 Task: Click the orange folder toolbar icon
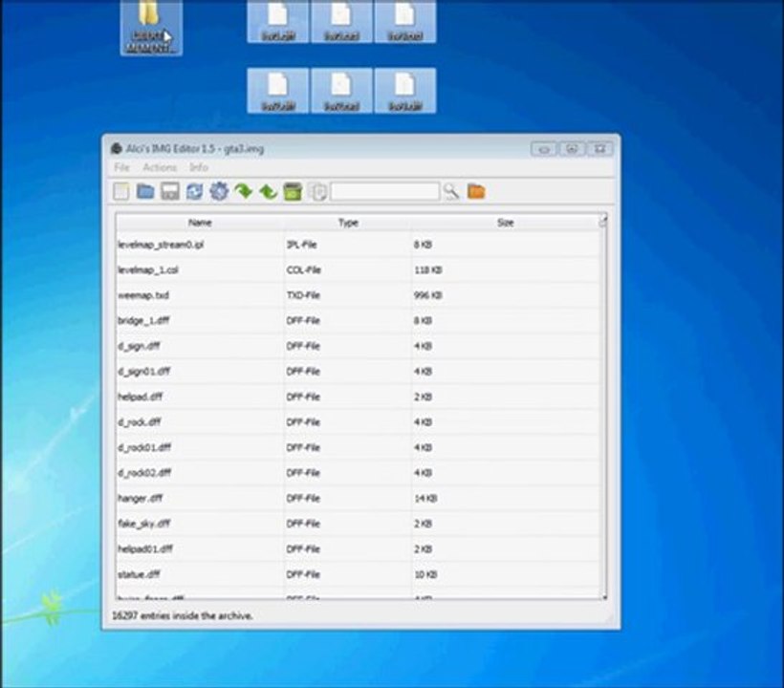click(x=476, y=191)
